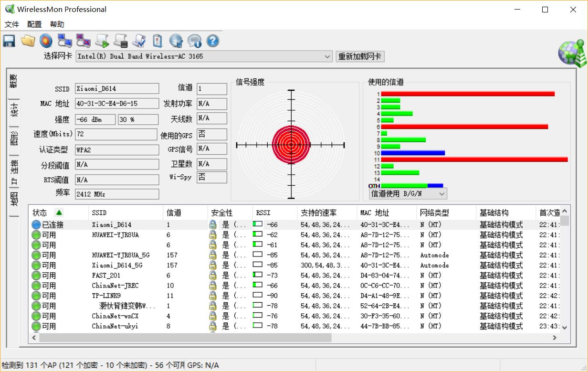This screenshot has height=372, width=588.
Task: Click the RSSI column header
Action: point(275,213)
